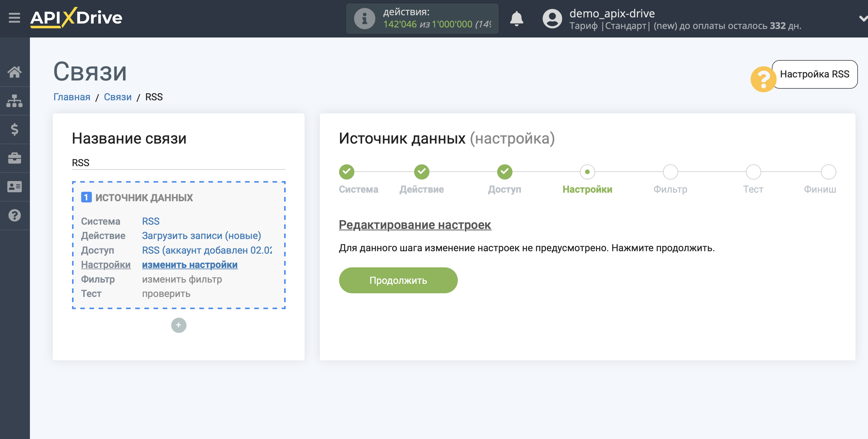Open the hamburger menu
This screenshot has width=868, height=439.
tap(14, 17)
